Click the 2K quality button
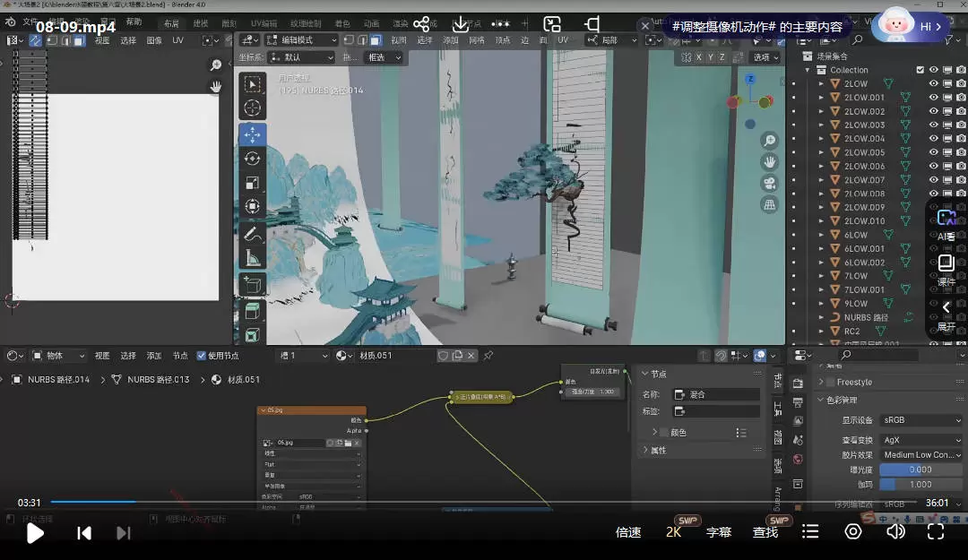This screenshot has height=560, width=968. pos(673,532)
